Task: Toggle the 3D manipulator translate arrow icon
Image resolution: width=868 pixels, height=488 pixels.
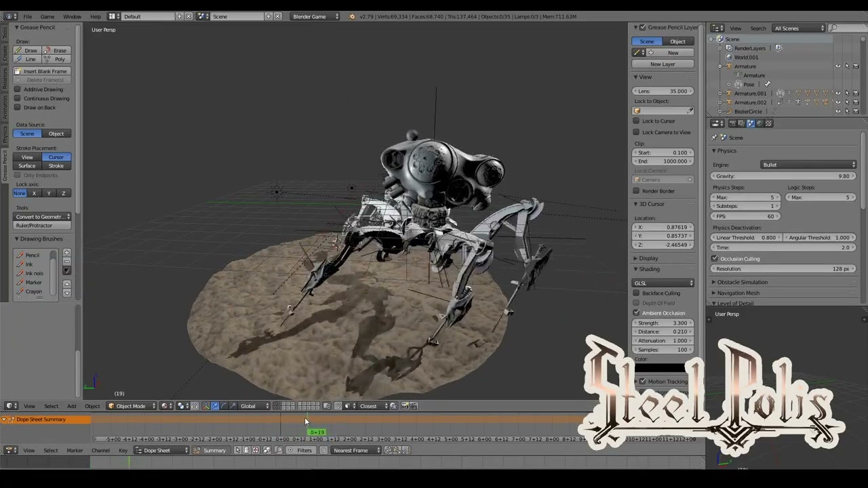Action: click(215, 406)
